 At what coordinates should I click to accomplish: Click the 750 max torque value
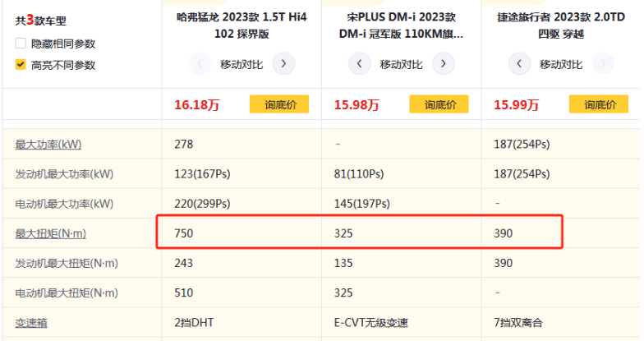[184, 233]
